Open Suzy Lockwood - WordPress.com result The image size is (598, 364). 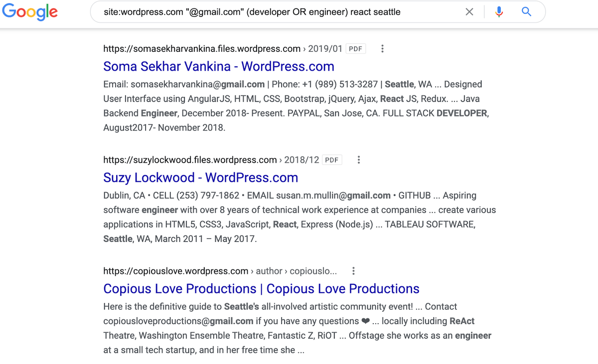[x=201, y=177]
